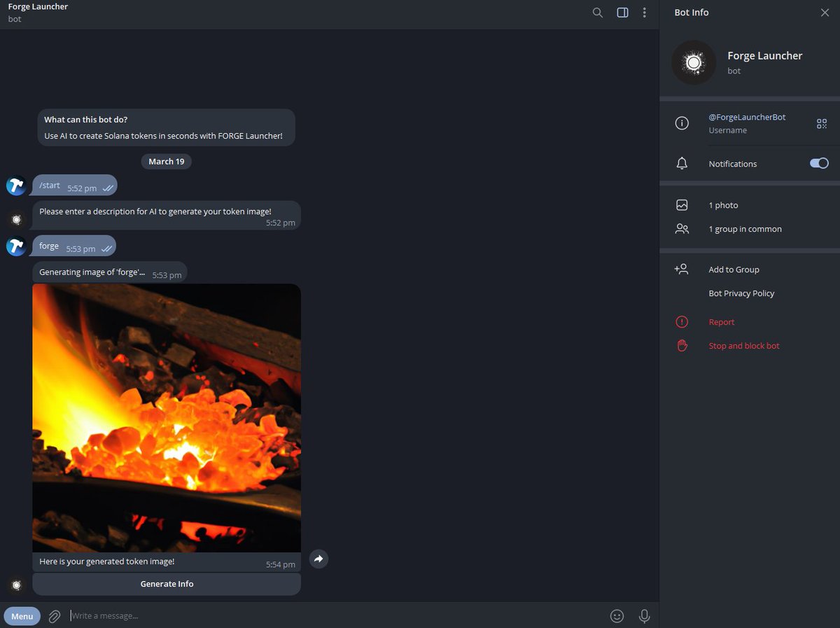Viewport: 840px width, 628px height.
Task: Click the add-person icon beside Add to Group
Action: (x=682, y=269)
